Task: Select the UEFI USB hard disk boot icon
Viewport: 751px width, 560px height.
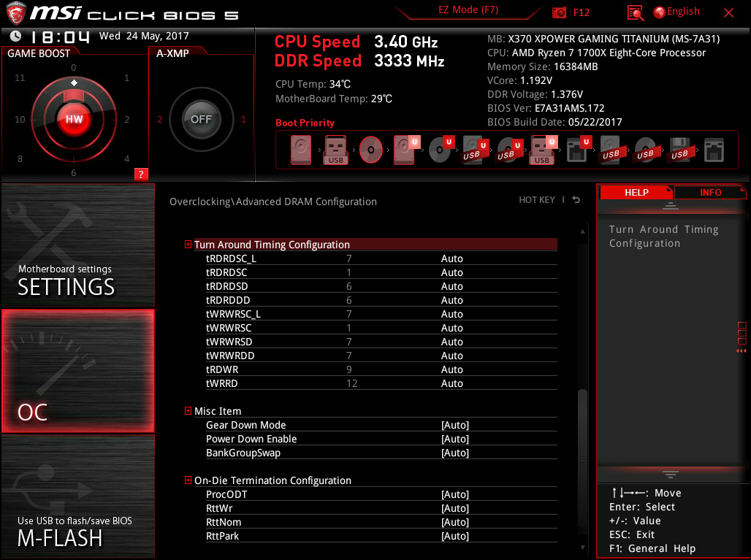Action: point(475,150)
